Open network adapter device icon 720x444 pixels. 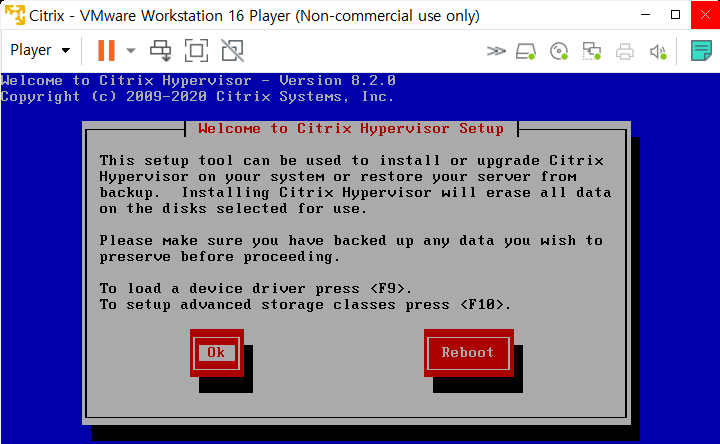pos(592,51)
